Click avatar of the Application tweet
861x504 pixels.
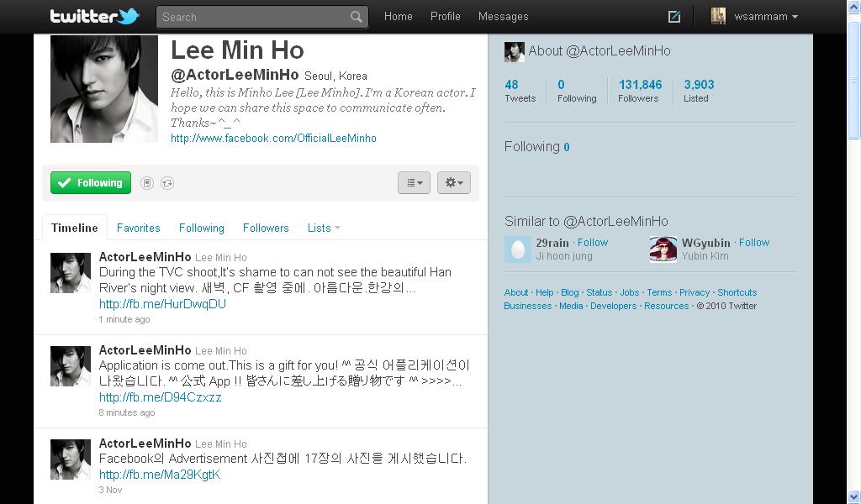[x=71, y=365]
